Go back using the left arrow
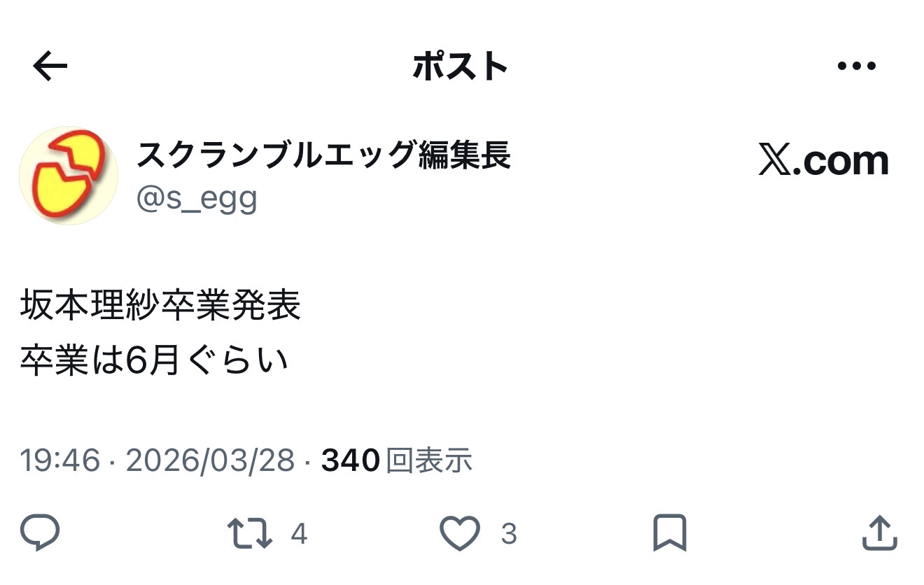The height and width of the screenshot is (585, 924). coord(50,67)
